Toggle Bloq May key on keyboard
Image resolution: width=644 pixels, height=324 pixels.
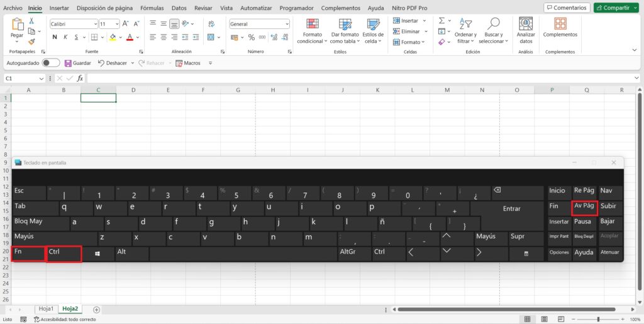[x=41, y=223]
